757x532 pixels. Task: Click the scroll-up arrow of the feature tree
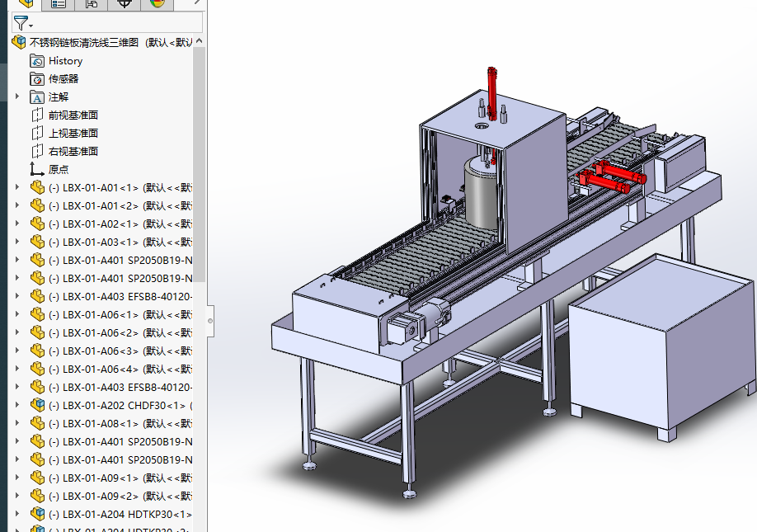tap(200, 41)
